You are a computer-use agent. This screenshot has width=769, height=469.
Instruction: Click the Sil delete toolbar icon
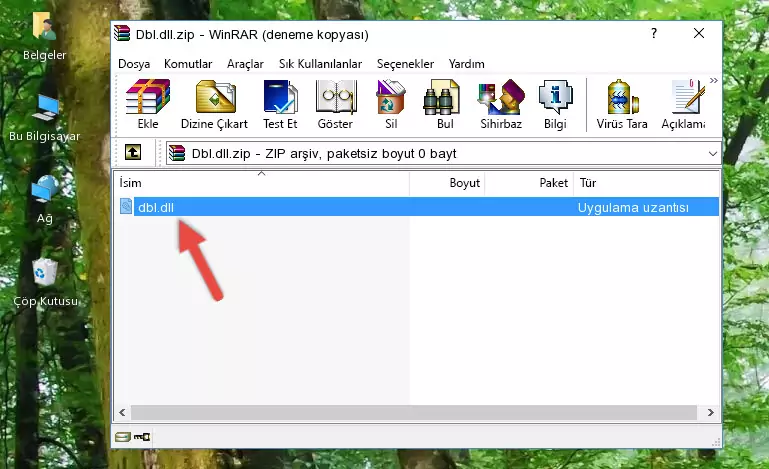391,104
